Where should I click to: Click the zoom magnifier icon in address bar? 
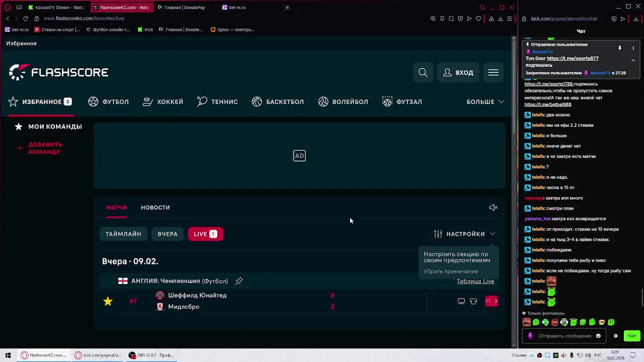click(433, 19)
